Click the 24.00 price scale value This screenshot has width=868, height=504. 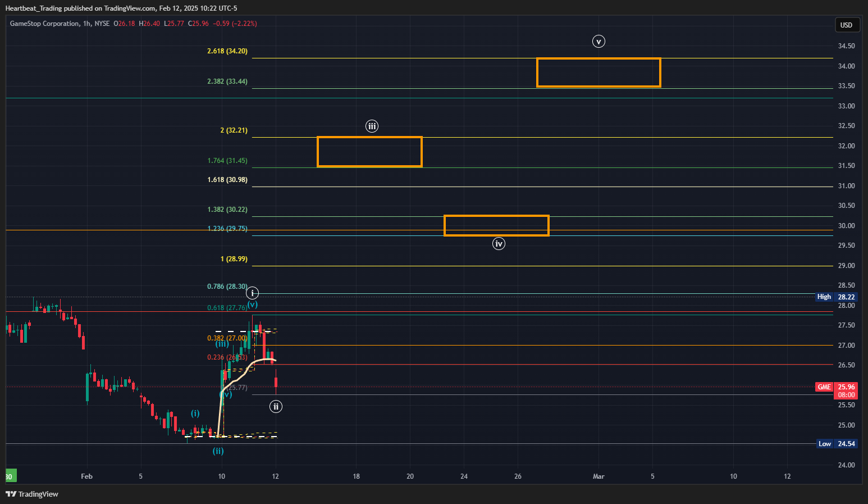(846, 465)
